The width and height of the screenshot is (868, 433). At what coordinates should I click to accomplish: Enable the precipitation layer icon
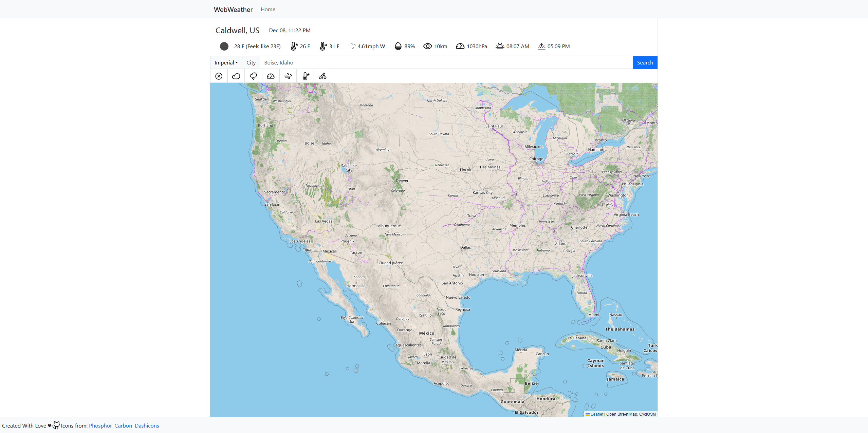click(x=253, y=76)
